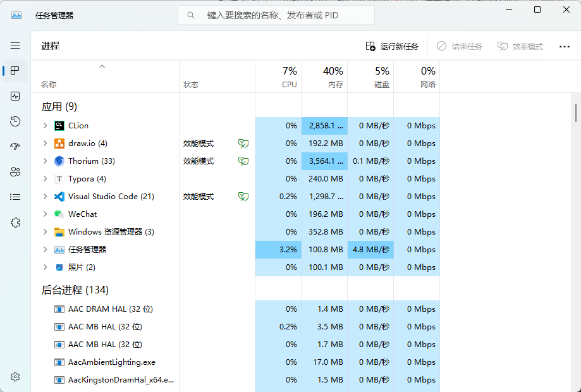
Task: Open the Users page in the sidebar
Action: [15, 171]
